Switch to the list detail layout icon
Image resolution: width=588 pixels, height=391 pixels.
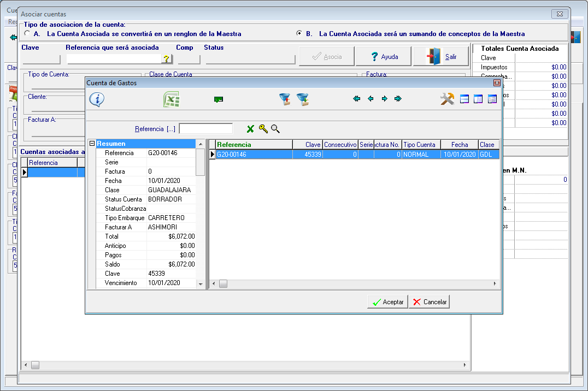click(x=492, y=99)
